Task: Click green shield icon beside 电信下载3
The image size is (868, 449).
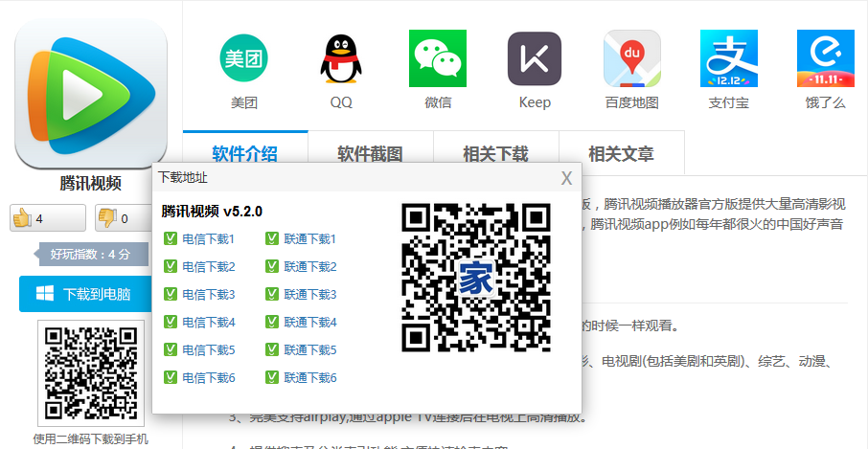Action: point(170,294)
